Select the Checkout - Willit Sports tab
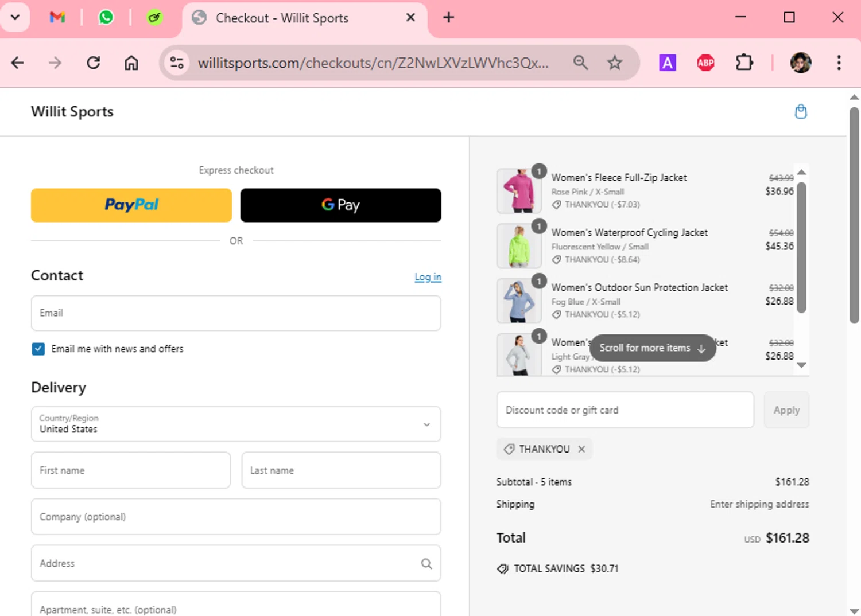 [304, 18]
